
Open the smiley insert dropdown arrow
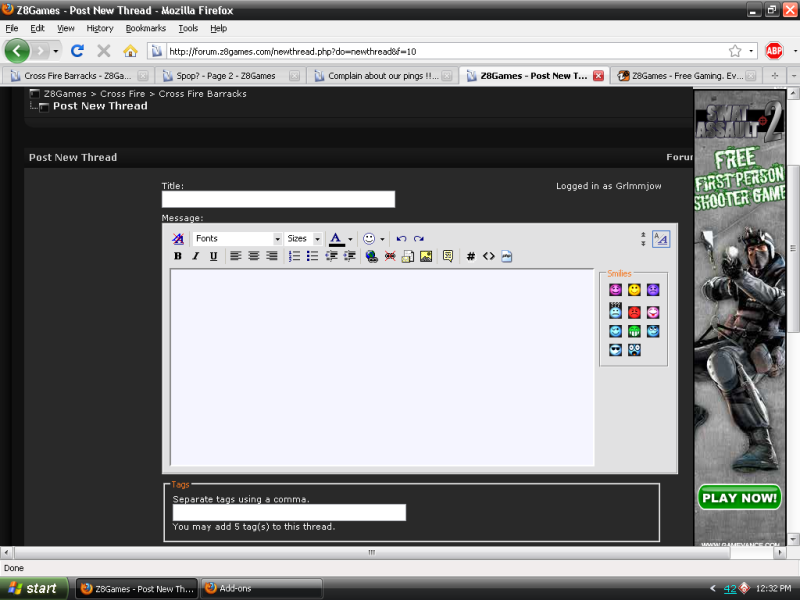pos(382,239)
